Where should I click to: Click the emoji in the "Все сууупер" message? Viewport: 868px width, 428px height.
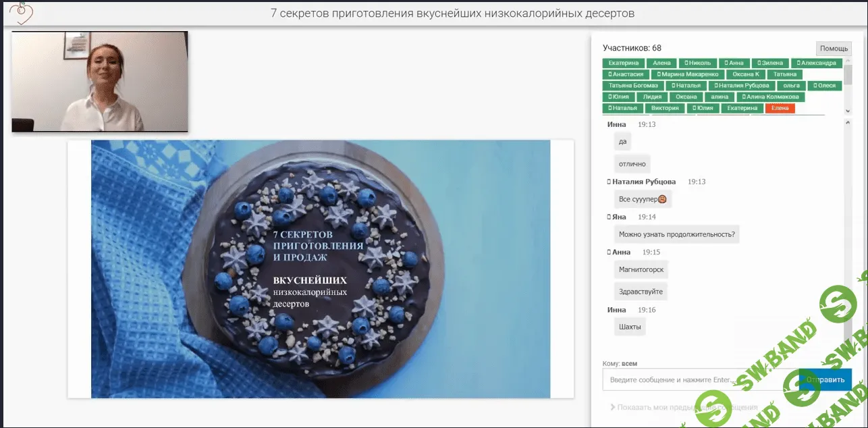(x=663, y=199)
